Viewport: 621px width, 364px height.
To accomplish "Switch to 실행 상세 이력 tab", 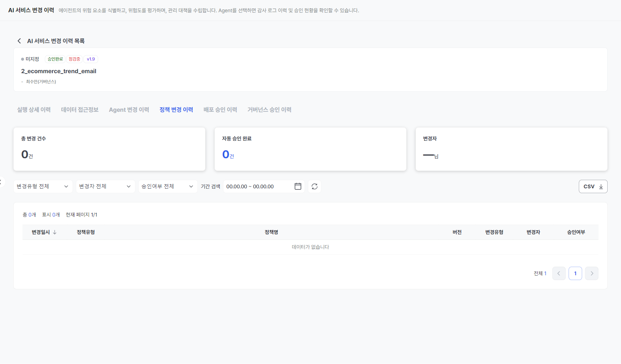I will tap(34, 110).
